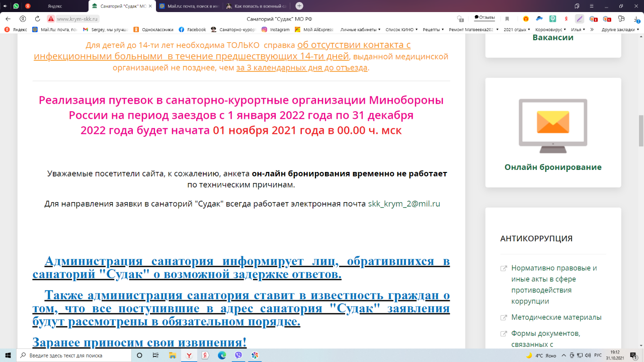Expand the Список КИНО bookmarks folder
Screen dimensions: 644x362
point(401,30)
